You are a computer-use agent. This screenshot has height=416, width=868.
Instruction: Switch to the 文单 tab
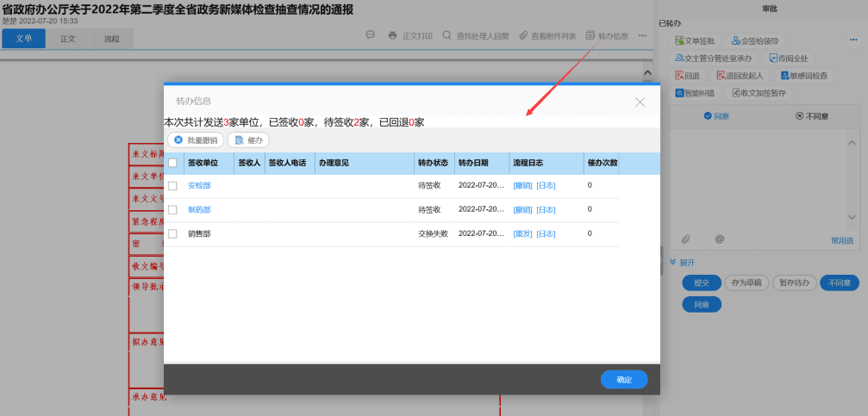pos(24,39)
